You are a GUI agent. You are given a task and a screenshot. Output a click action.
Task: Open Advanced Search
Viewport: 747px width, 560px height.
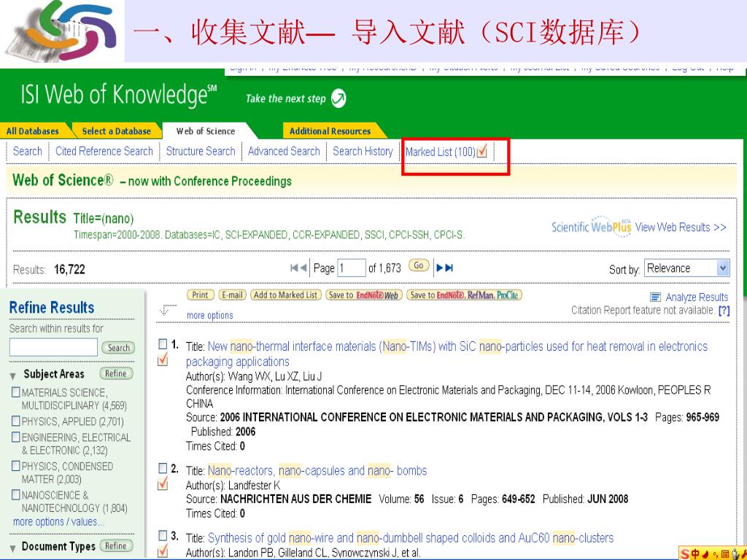point(284,152)
